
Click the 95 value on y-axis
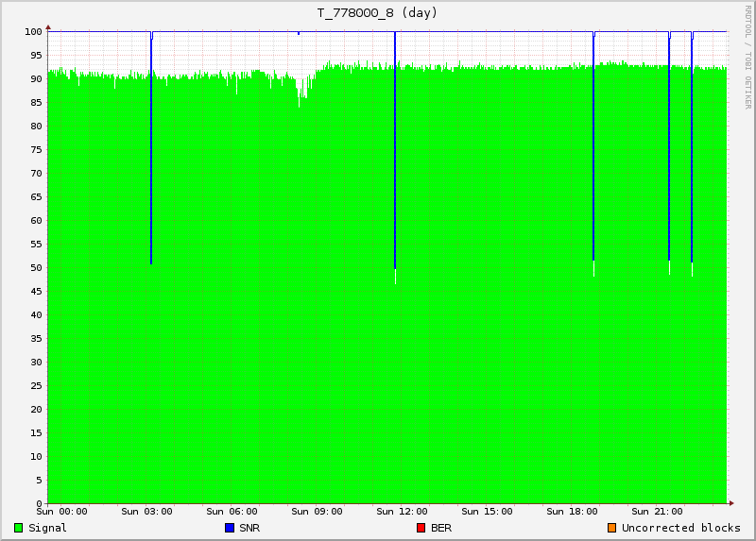pyautogui.click(x=36, y=56)
